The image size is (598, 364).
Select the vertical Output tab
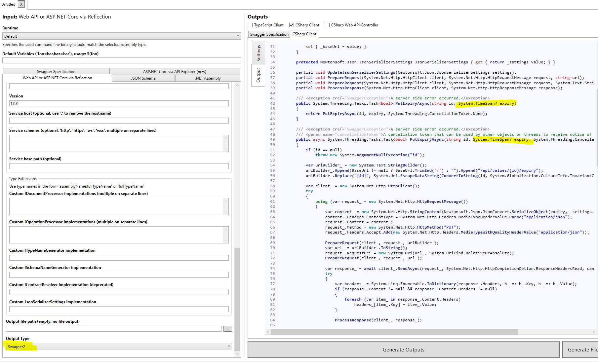click(x=259, y=75)
